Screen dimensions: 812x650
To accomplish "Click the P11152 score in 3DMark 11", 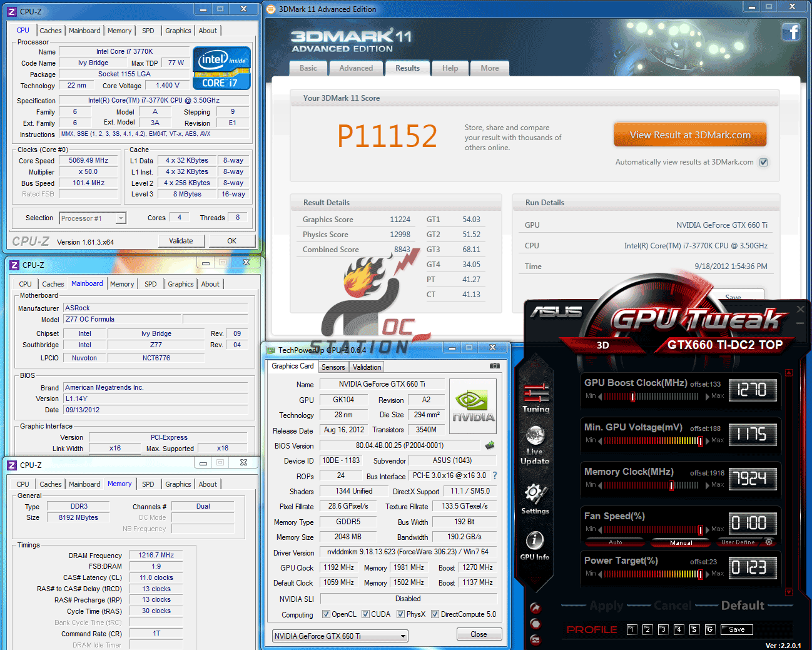I will click(387, 136).
